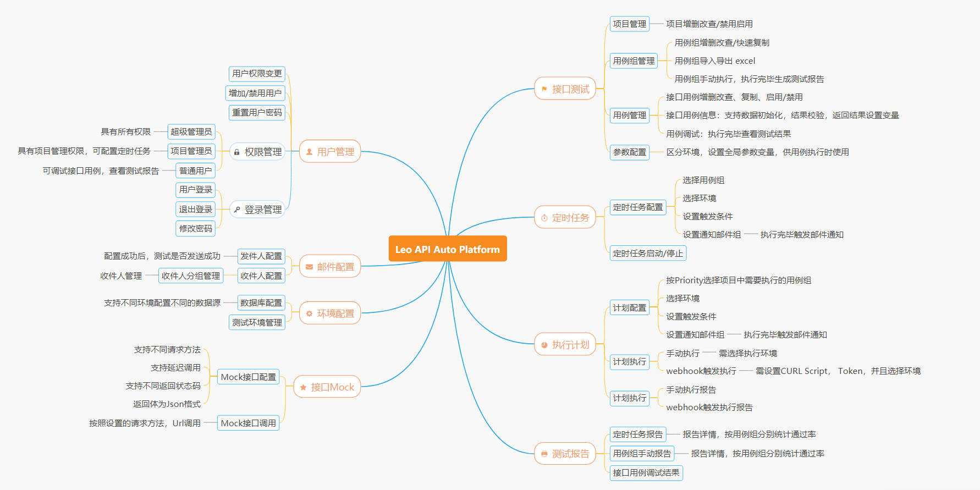This screenshot has width=980, height=490.
Task: Click the text 支持不同环境配置不同的数据源
Action: tap(162, 302)
